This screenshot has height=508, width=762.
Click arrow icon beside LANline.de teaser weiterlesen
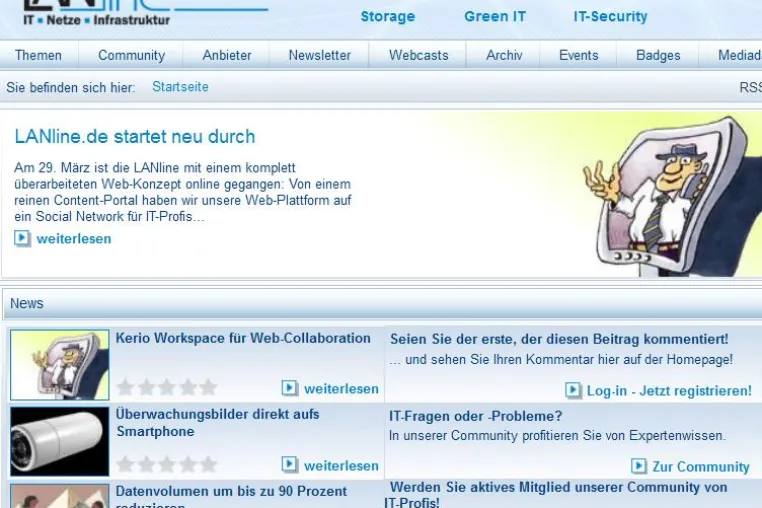tap(22, 238)
